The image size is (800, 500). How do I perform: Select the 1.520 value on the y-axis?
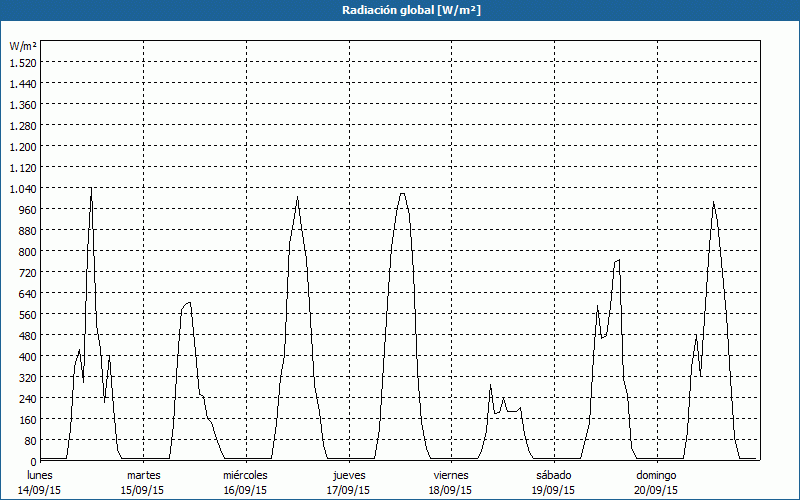pos(22,62)
